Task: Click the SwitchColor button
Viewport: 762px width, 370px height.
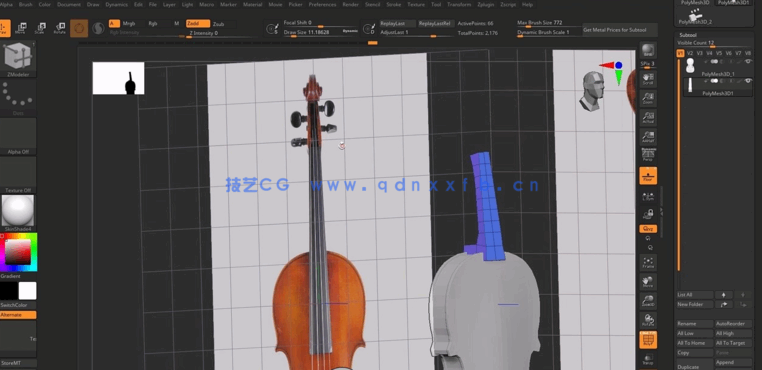Action: point(18,305)
